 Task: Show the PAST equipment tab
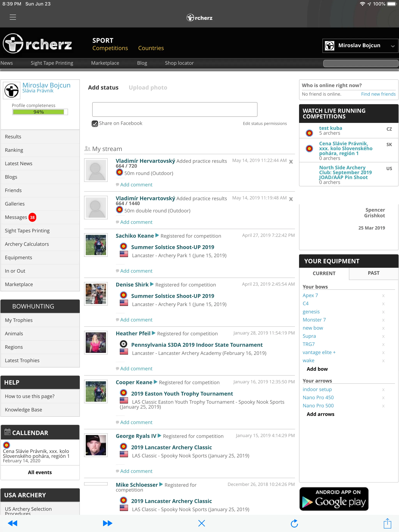pos(373,273)
